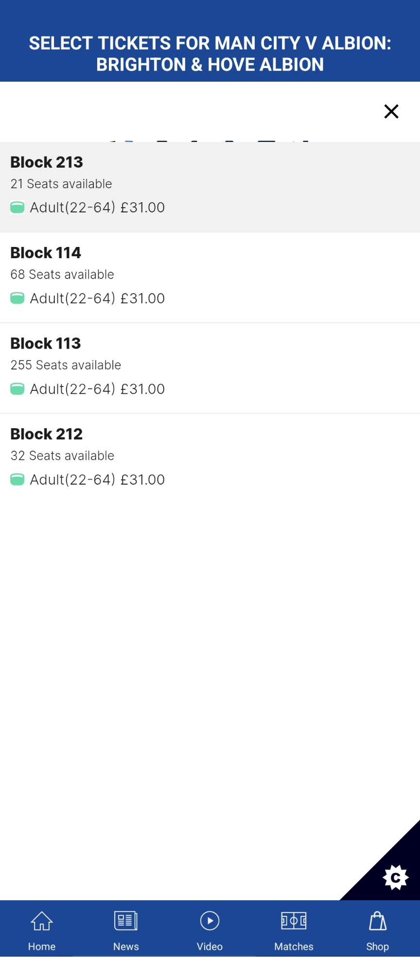The image size is (420, 980).
Task: Click green seat swatch for Block 213
Action: click(17, 208)
